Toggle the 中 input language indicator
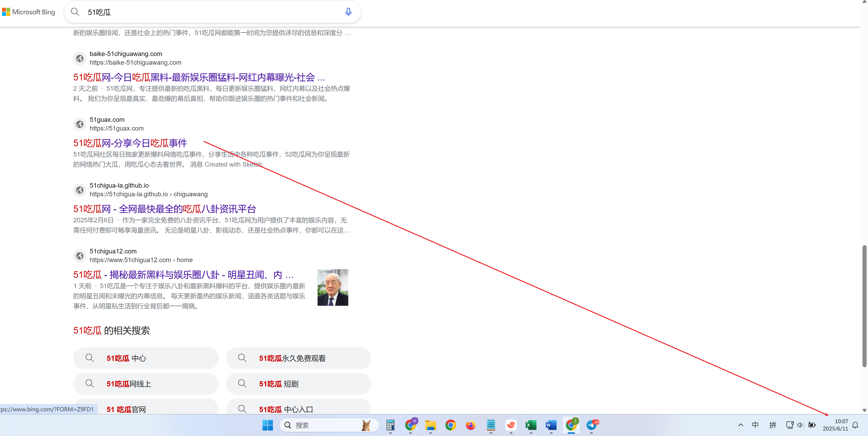Viewport: 868px width, 436px height. pyautogui.click(x=755, y=425)
